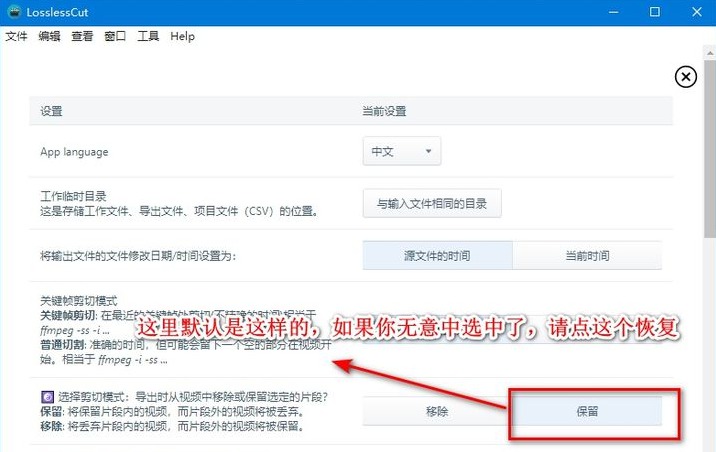Click the App language label

click(74, 152)
